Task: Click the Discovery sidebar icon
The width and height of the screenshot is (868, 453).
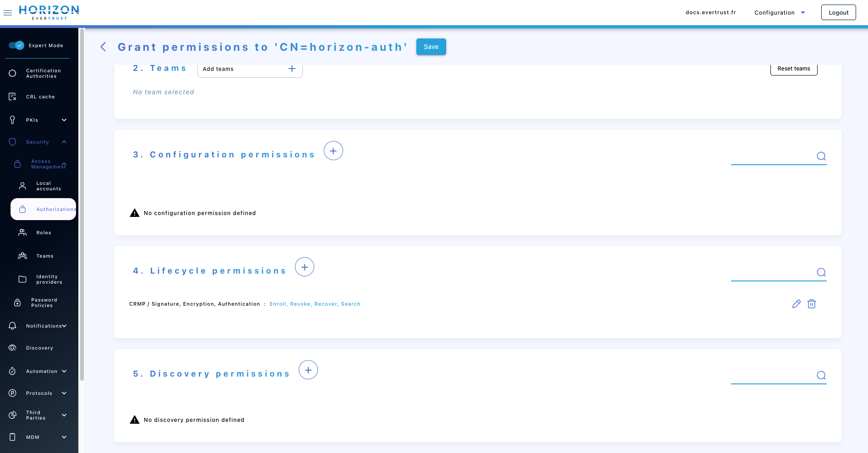Action: pos(12,348)
